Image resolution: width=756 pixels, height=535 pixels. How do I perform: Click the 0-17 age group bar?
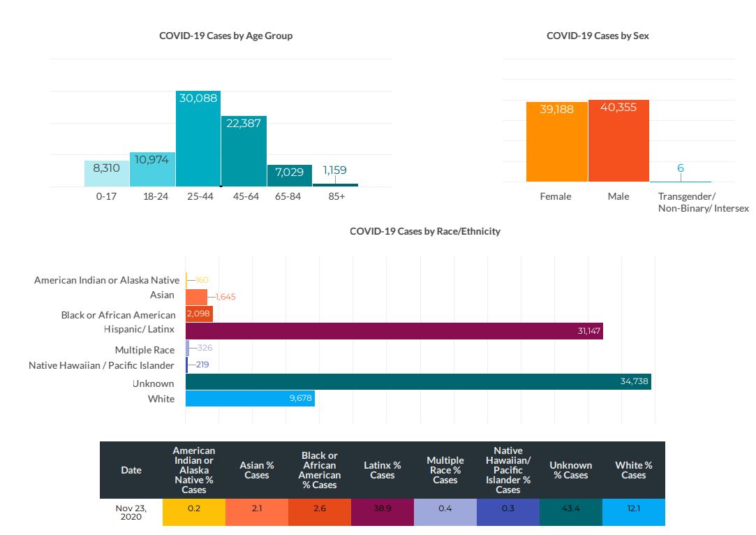[106, 175]
